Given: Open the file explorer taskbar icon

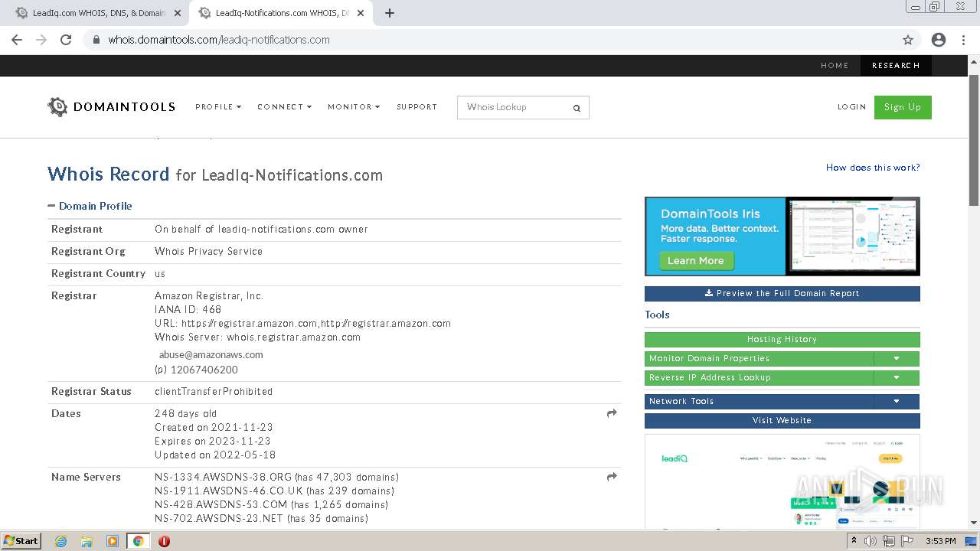Looking at the screenshot, I should click(87, 541).
